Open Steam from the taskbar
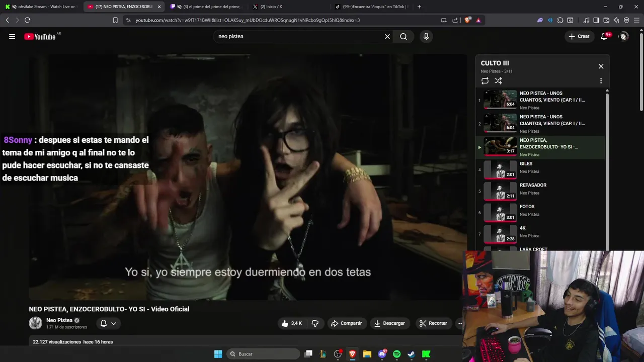This screenshot has width=644, height=362. coord(411,354)
